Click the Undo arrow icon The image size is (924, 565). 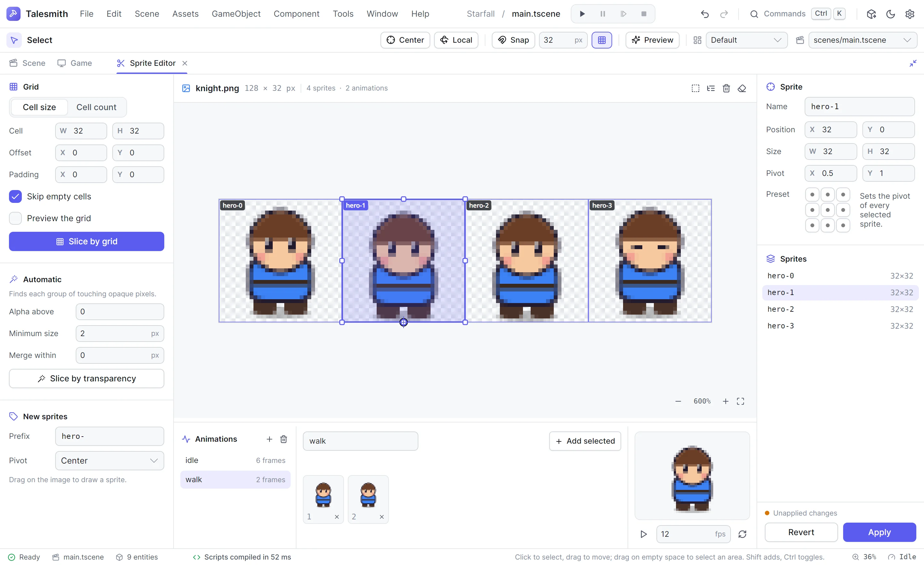(x=705, y=14)
